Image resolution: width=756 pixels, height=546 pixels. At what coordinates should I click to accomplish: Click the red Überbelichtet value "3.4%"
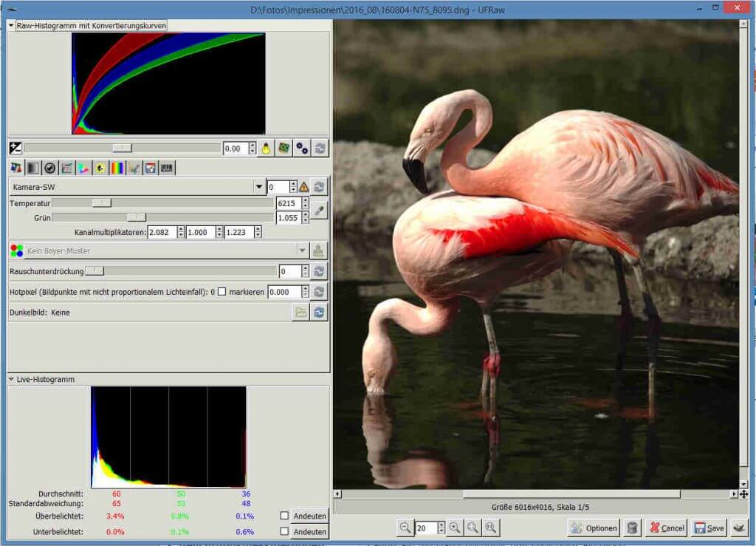pyautogui.click(x=115, y=516)
